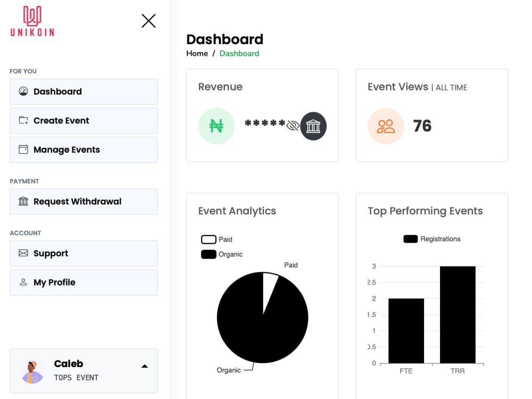This screenshot has width=532, height=399.
Task: Click the green Naira currency icon
Action: point(217,126)
